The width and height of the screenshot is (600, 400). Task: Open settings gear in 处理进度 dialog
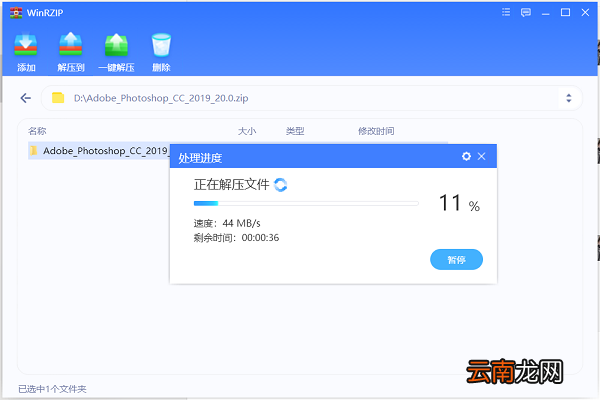466,156
